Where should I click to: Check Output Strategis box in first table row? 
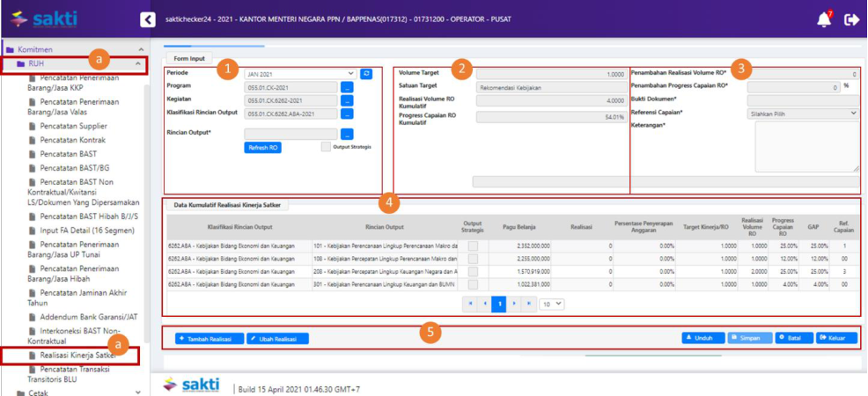coord(473,246)
